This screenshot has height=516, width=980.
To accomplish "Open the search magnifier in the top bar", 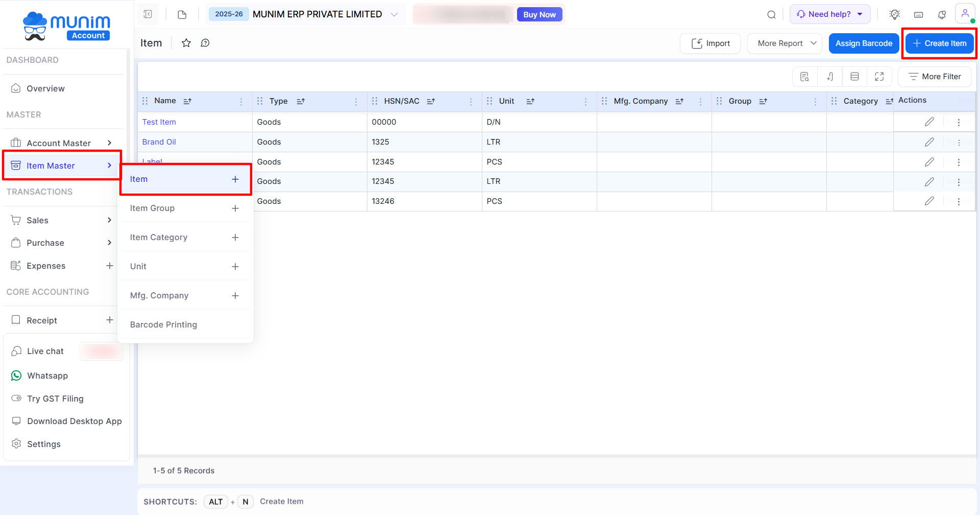I will (x=771, y=14).
